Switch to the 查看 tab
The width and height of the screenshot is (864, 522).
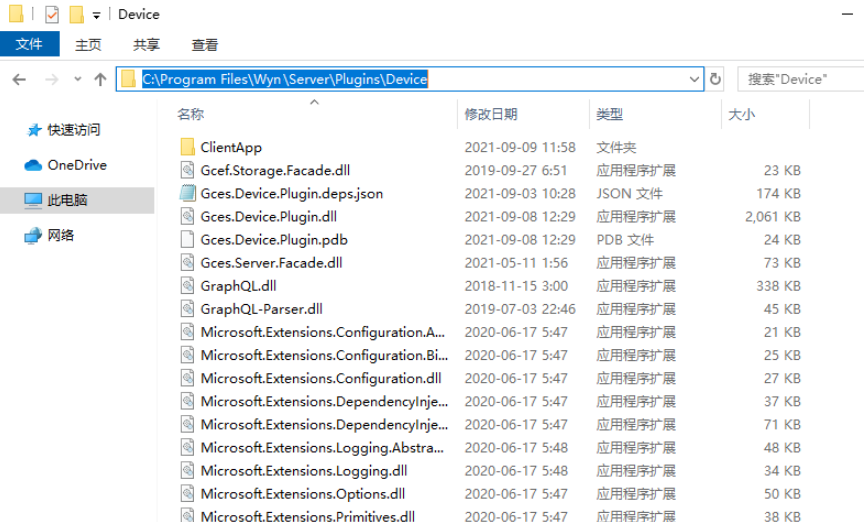[204, 45]
